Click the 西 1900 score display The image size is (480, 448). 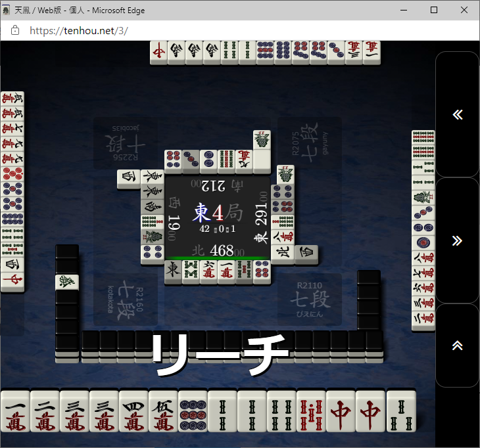tap(174, 219)
